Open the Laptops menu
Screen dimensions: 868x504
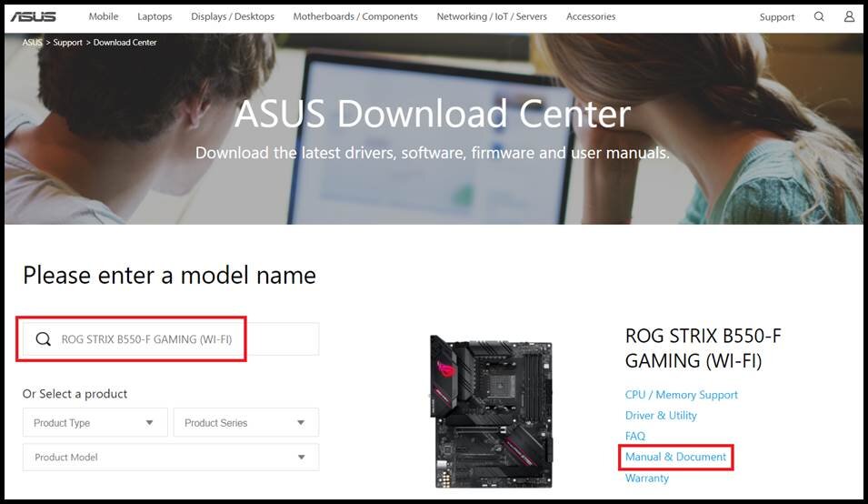[x=155, y=16]
